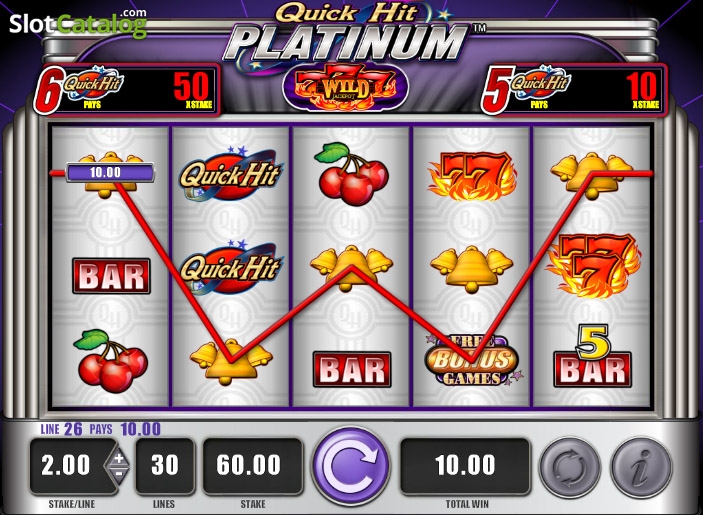Click the Free Bonus Games symbol

(472, 361)
